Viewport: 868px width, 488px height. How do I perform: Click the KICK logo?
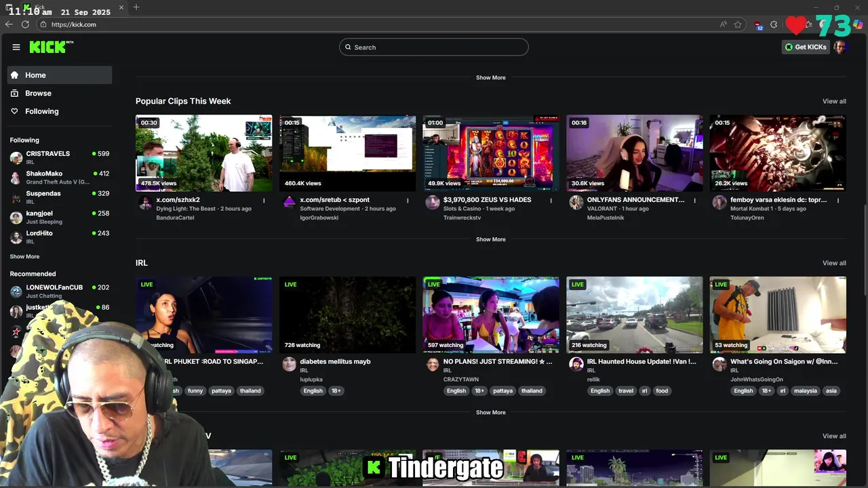[x=51, y=47]
